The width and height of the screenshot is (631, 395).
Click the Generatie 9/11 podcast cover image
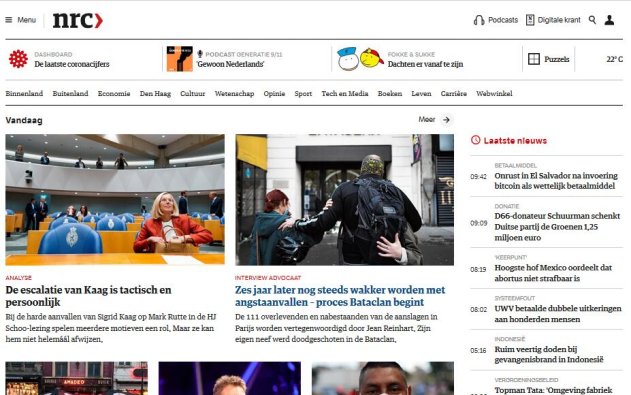click(x=180, y=59)
